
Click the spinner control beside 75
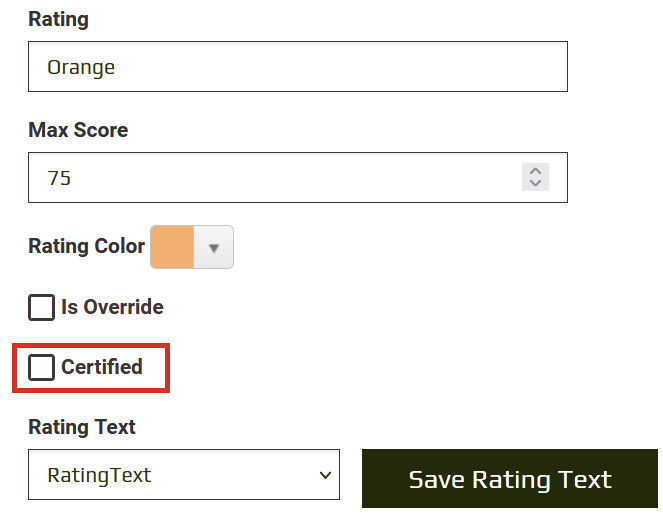536,177
